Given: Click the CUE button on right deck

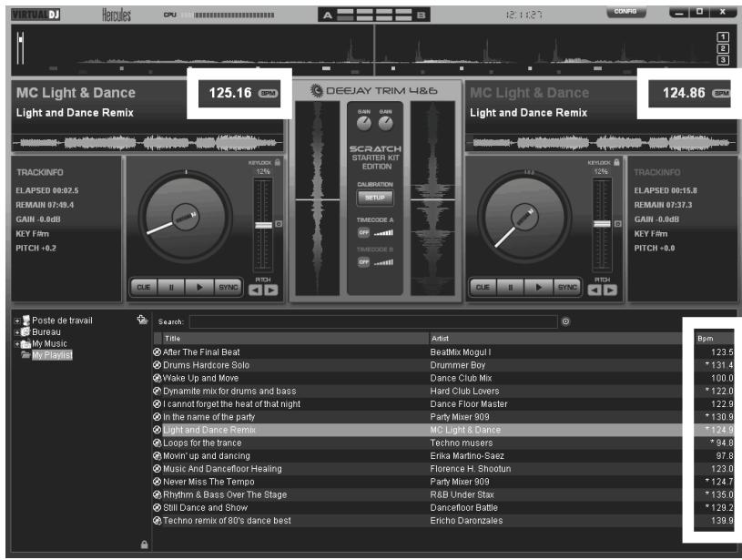Looking at the screenshot, I should click(x=483, y=288).
